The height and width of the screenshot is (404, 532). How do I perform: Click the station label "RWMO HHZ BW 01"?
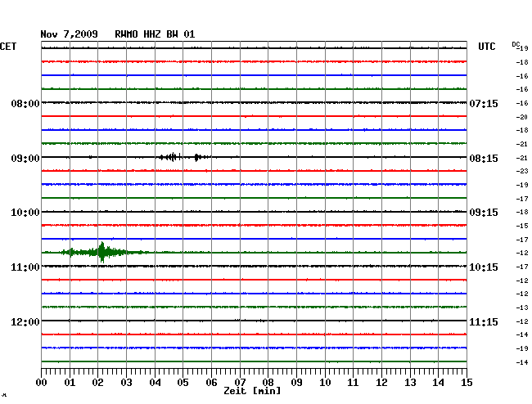coord(155,34)
